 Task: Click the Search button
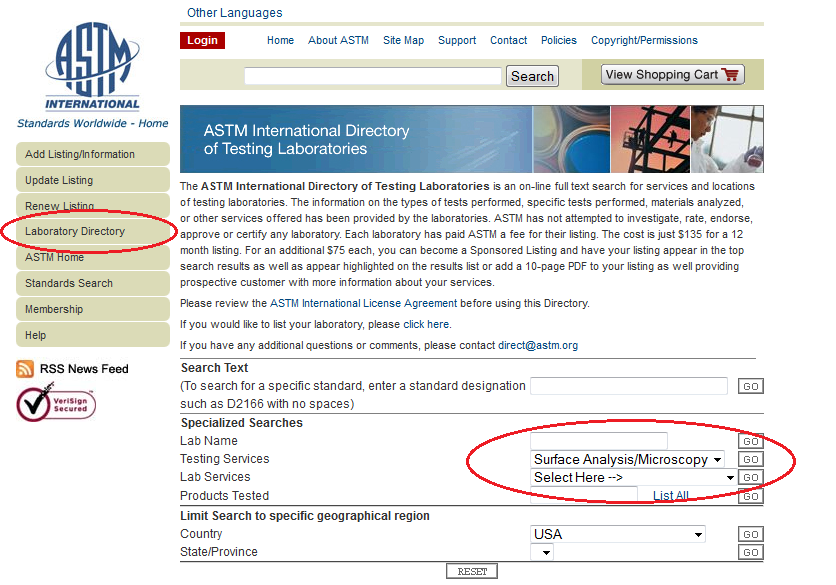click(532, 75)
